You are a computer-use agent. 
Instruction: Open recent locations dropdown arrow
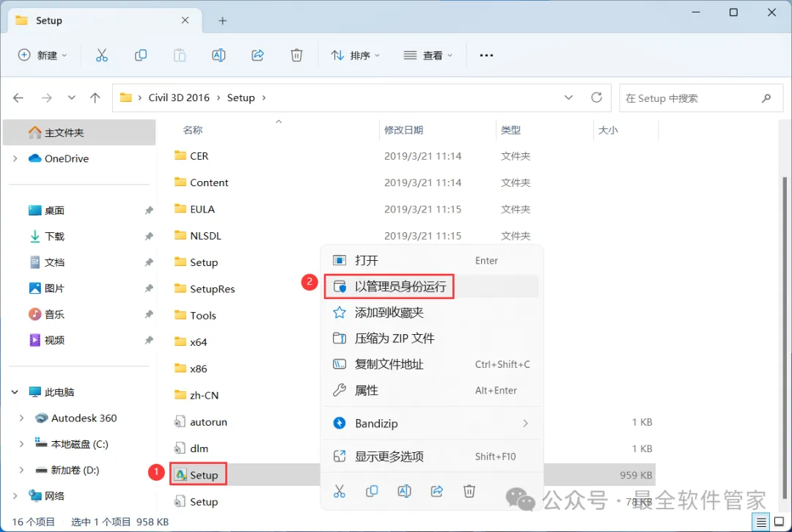point(72,97)
